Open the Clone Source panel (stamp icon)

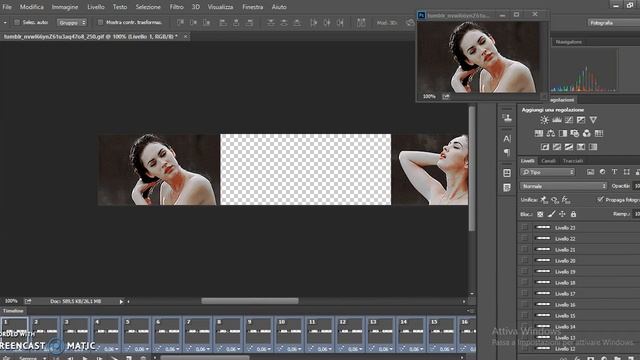[x=507, y=118]
